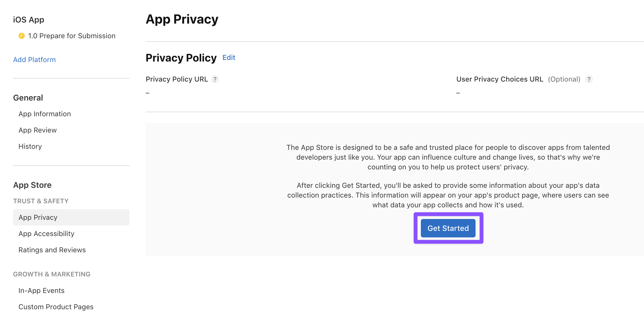644x316 pixels.
Task: Click the iOS App header
Action: [x=28, y=19]
